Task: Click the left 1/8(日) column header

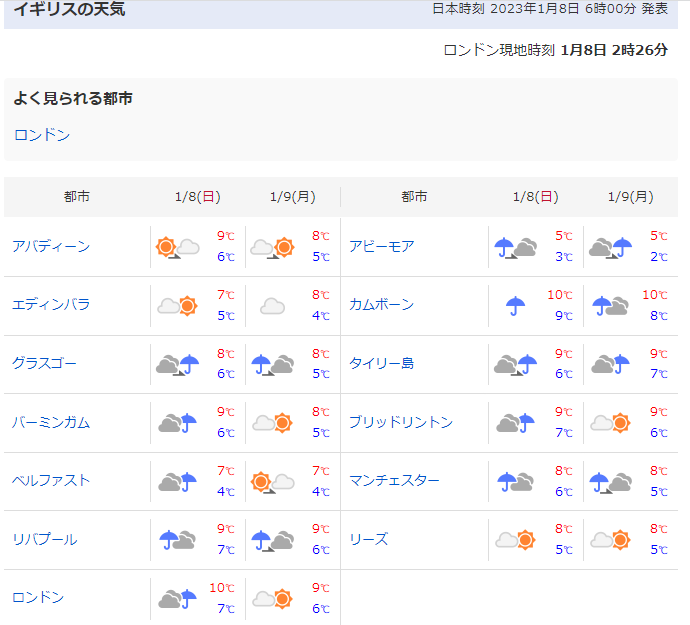Action: 197,197
